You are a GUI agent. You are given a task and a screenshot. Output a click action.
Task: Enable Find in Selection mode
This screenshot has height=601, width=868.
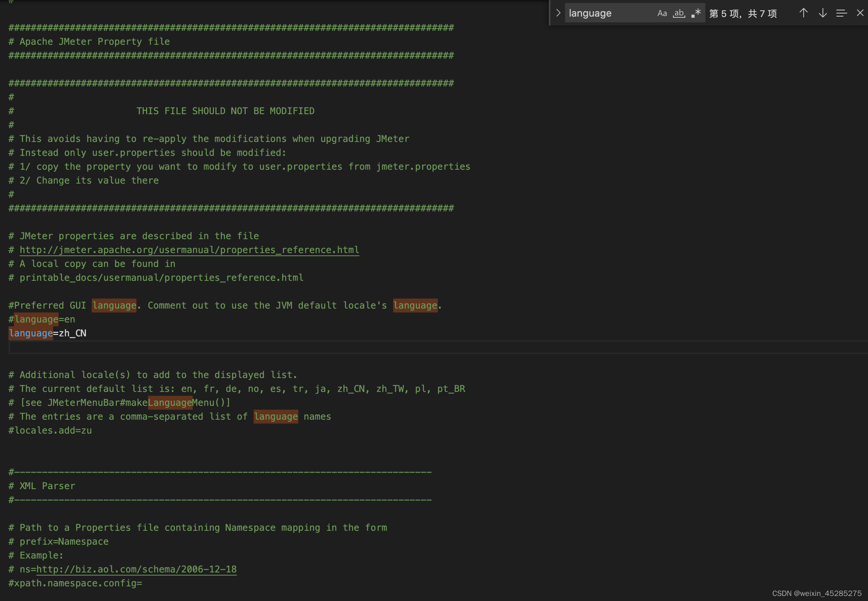tap(841, 13)
